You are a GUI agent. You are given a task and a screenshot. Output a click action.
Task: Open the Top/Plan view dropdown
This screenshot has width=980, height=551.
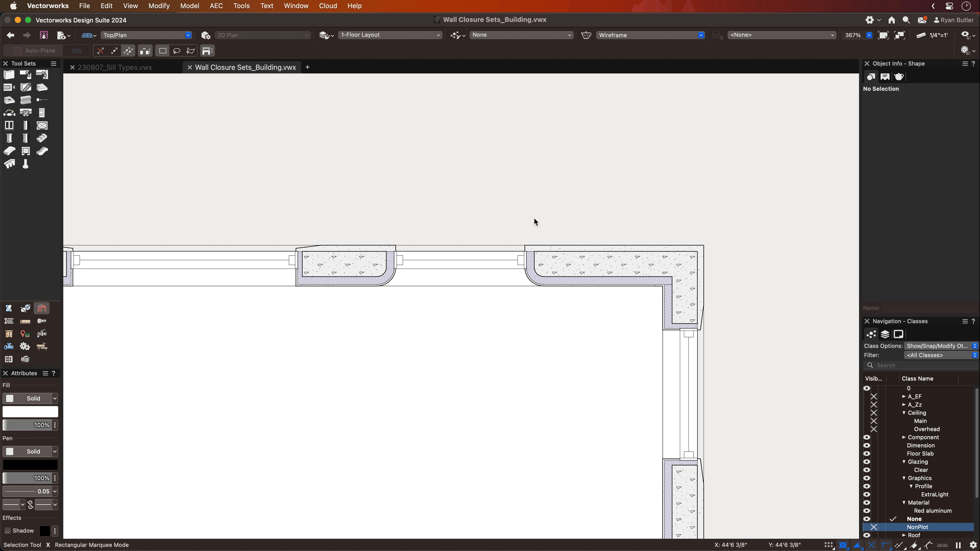146,35
